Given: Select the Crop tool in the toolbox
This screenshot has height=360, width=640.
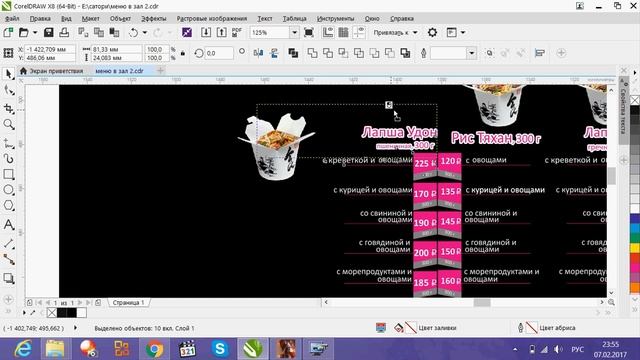Looking at the screenshot, I should [x=9, y=108].
